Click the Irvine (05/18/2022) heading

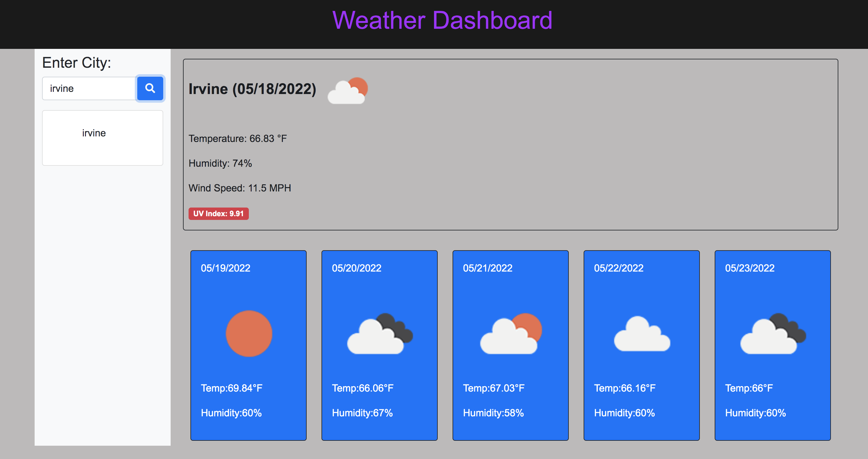tap(252, 89)
